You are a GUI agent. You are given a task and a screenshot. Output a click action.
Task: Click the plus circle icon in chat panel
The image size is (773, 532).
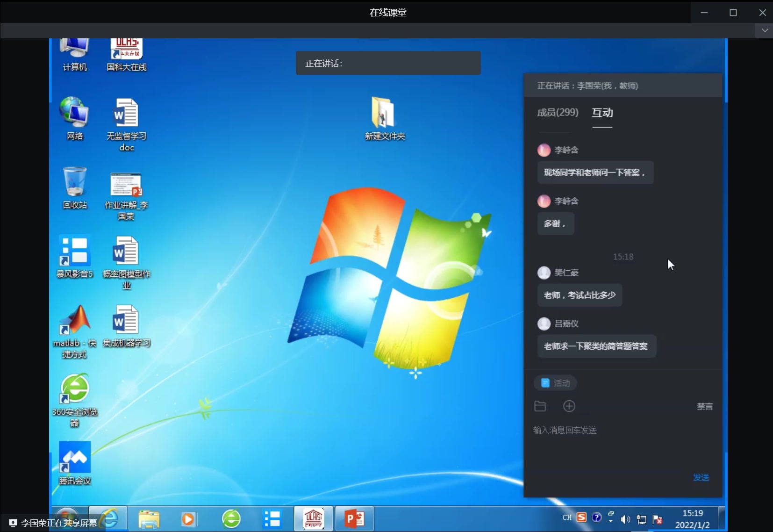569,406
